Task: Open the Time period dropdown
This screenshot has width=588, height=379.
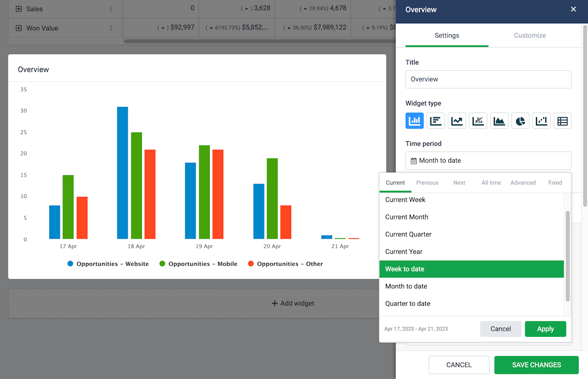Action: [x=488, y=161]
